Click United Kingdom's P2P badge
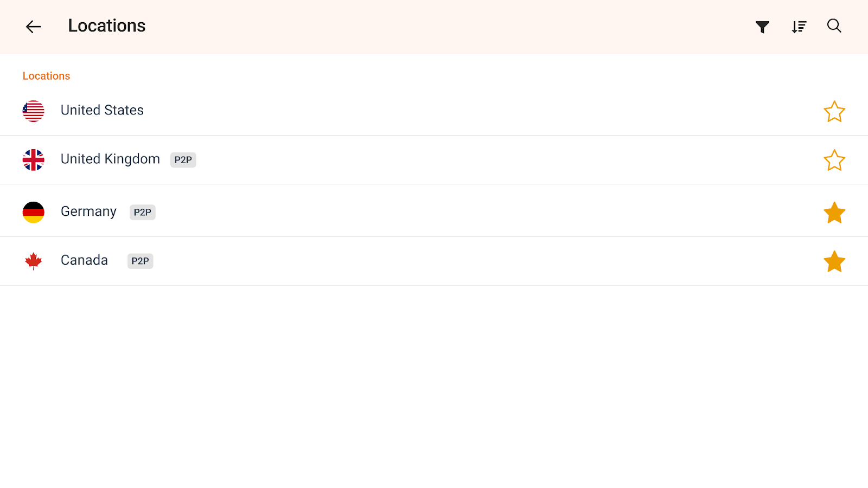 [x=183, y=160]
